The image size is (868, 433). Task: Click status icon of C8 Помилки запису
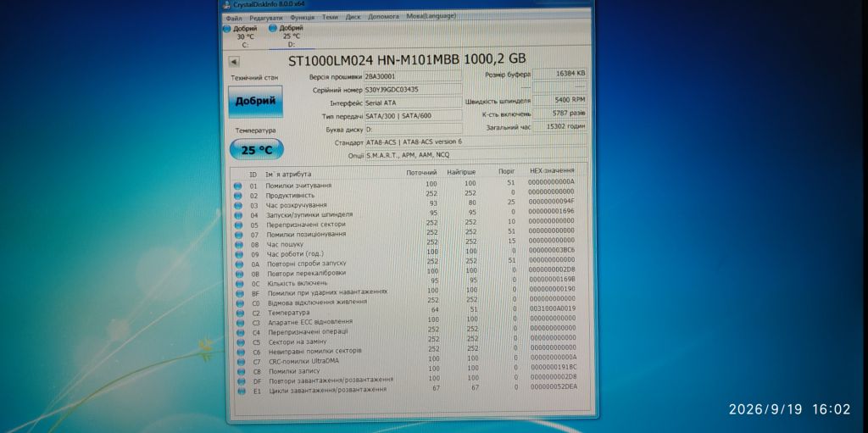pyautogui.click(x=241, y=371)
